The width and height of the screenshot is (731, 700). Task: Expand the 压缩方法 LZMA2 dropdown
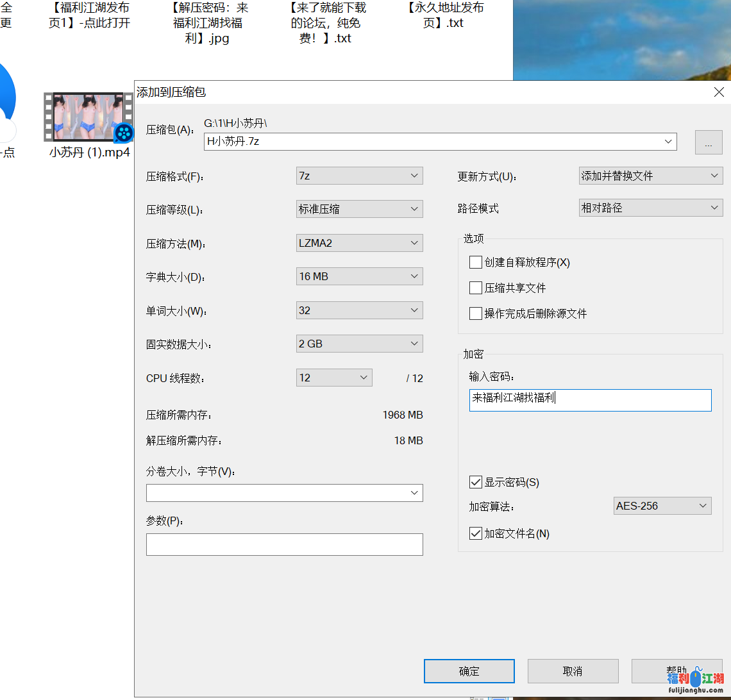(x=359, y=243)
